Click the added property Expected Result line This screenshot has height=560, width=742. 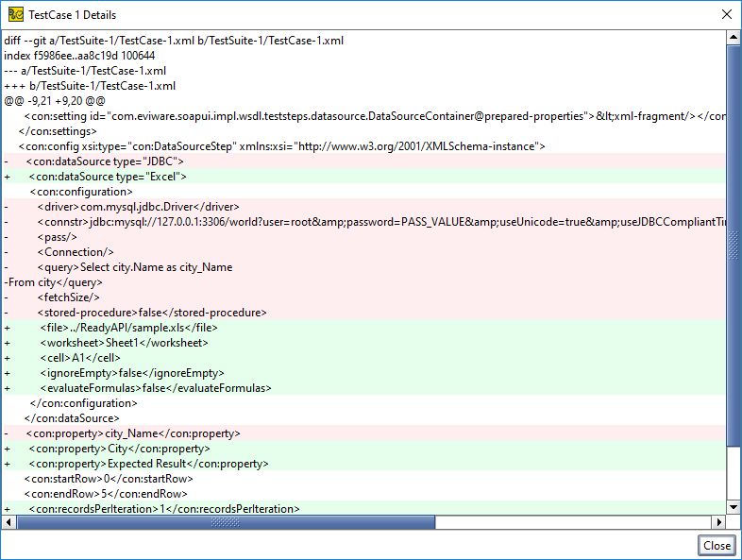pos(363,464)
